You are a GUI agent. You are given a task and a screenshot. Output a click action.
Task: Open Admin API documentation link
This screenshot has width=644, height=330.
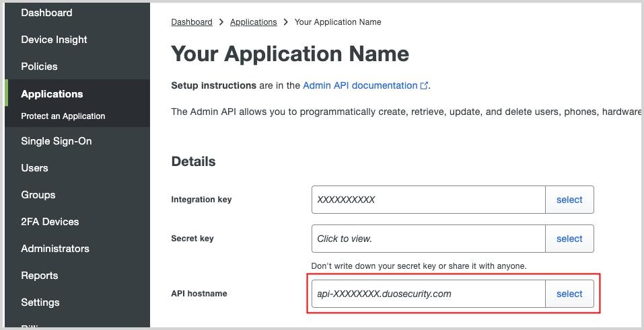click(x=360, y=86)
